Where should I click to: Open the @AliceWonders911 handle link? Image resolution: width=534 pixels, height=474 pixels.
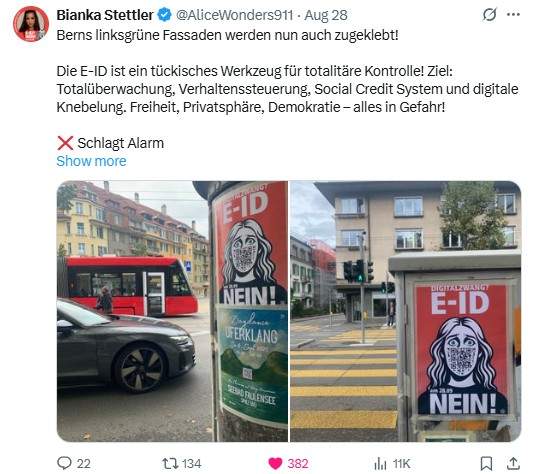point(234,15)
